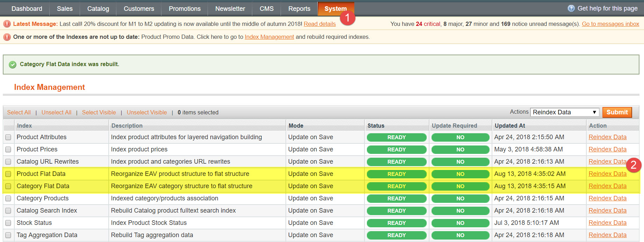
Task: Click the warning icon beside Indexes notice
Action: (x=7, y=37)
